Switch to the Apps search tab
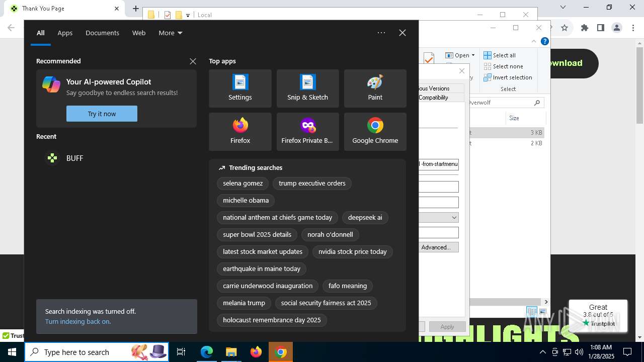This screenshot has height=362, width=644. [65, 33]
